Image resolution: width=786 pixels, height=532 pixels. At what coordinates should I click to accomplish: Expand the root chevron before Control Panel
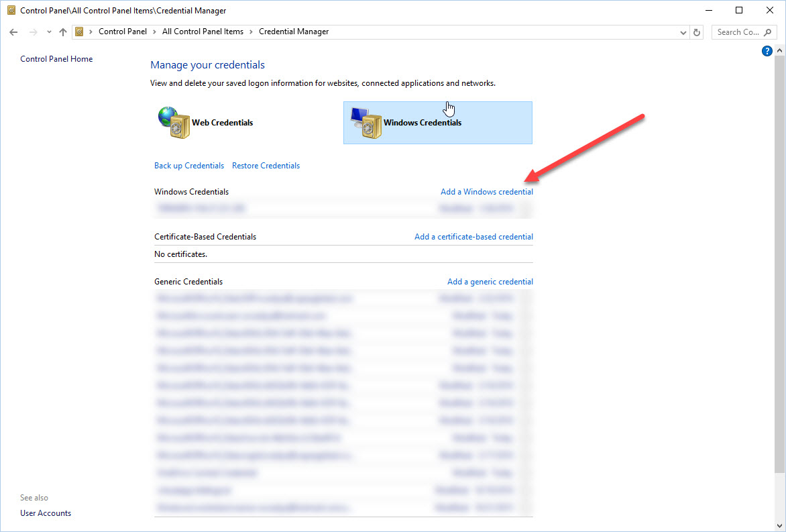point(91,32)
